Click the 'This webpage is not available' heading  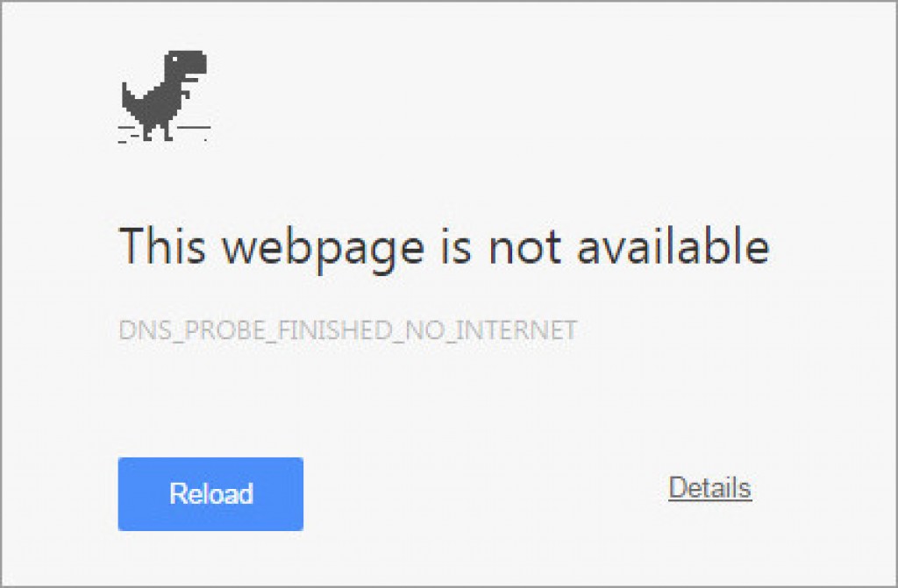pyautogui.click(x=444, y=246)
